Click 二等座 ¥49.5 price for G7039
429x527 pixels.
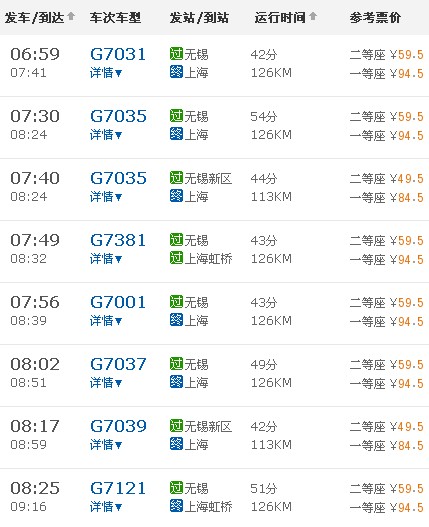pyautogui.click(x=386, y=427)
